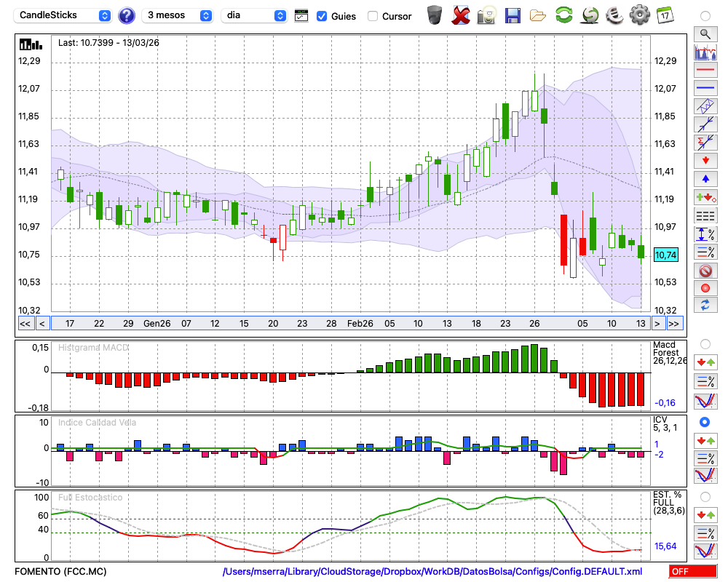Click the date timeline scroll bar
Screen dimensions: 728x582
pos(349,323)
